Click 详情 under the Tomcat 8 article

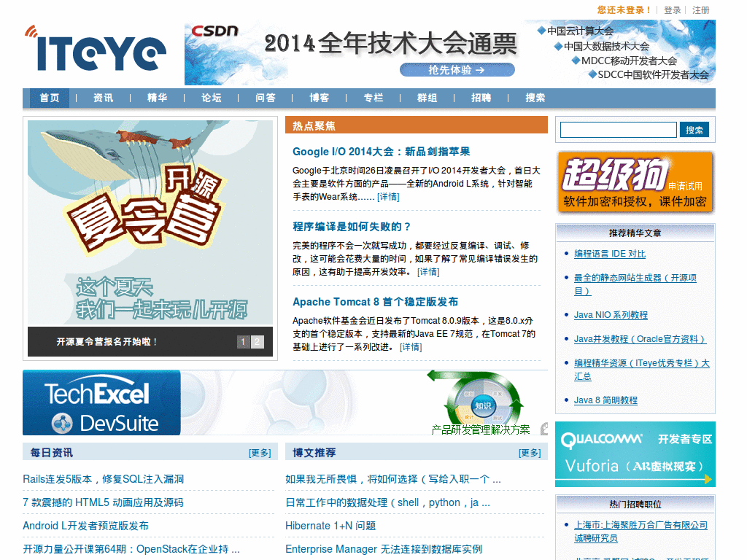411,347
